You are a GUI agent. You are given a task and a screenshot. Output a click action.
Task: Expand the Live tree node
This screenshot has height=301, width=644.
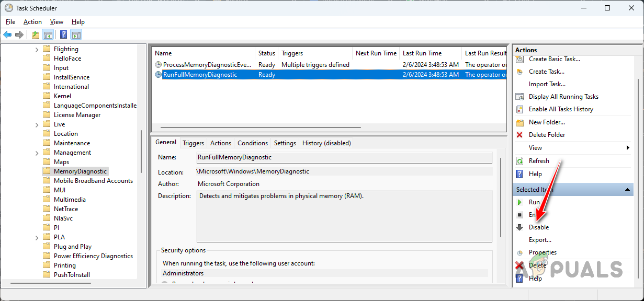click(x=36, y=124)
